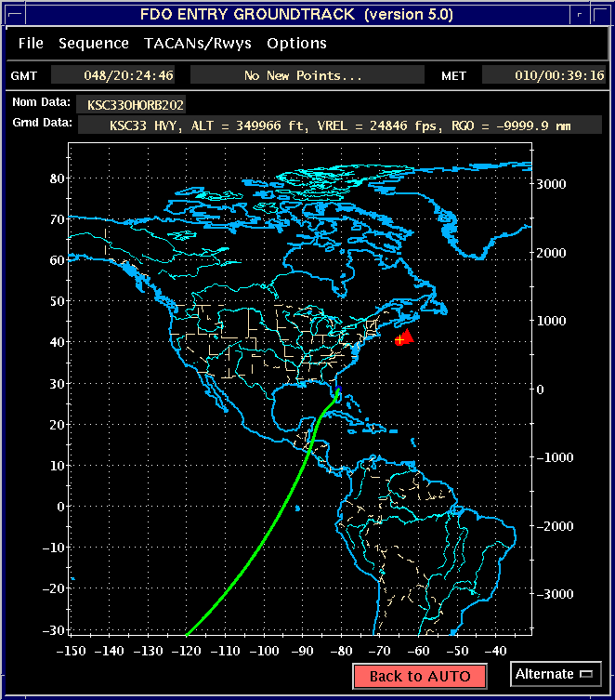Open the window menu button in title bar
Viewport: 615px width, 700px height.
pos(15,14)
